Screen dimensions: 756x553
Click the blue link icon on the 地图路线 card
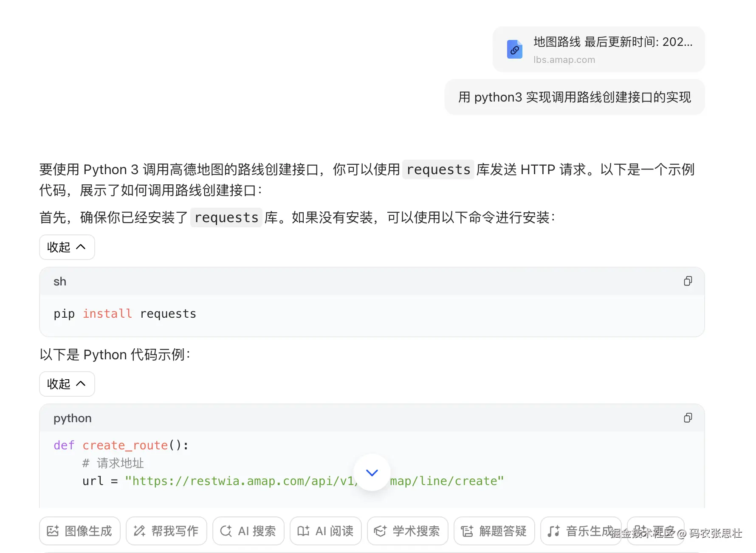click(x=515, y=49)
